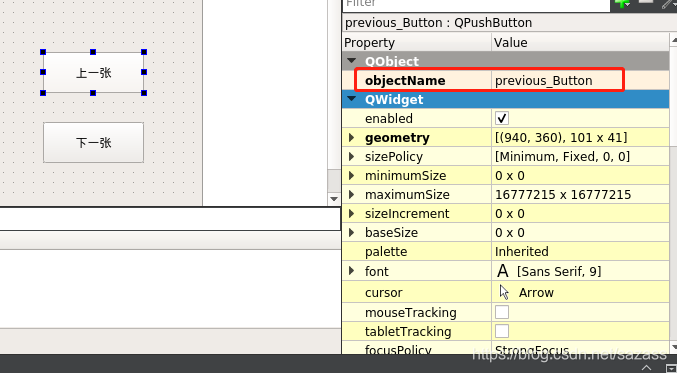Viewport: 677px width, 373px height.
Task: Toggle the enabled checkbox
Action: coord(502,118)
